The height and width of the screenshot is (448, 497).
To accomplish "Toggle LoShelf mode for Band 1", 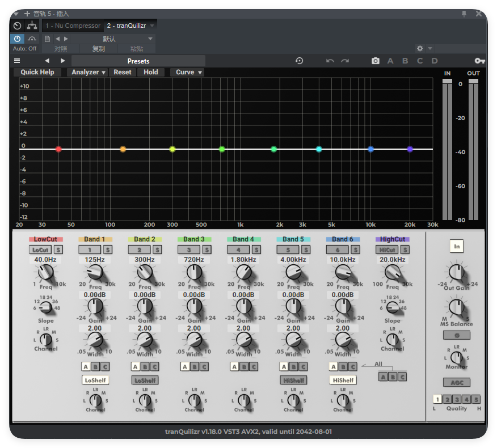I will point(95,380).
